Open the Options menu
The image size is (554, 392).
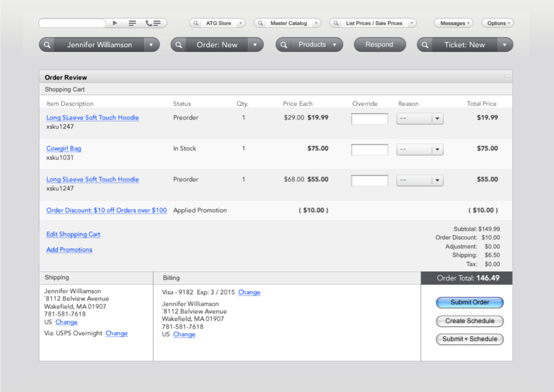point(498,23)
